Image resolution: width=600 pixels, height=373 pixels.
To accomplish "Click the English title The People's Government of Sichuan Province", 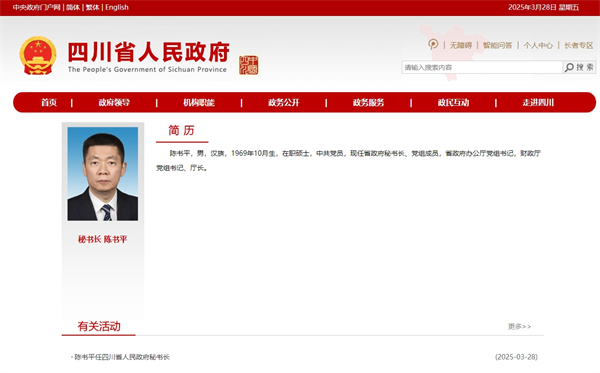I will 147,70.
